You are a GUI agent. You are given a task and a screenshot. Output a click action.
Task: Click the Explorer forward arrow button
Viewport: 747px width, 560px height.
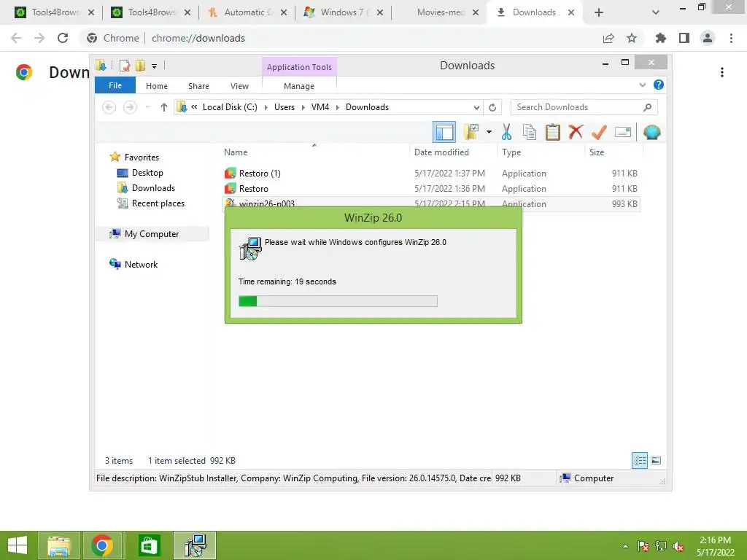pos(130,107)
